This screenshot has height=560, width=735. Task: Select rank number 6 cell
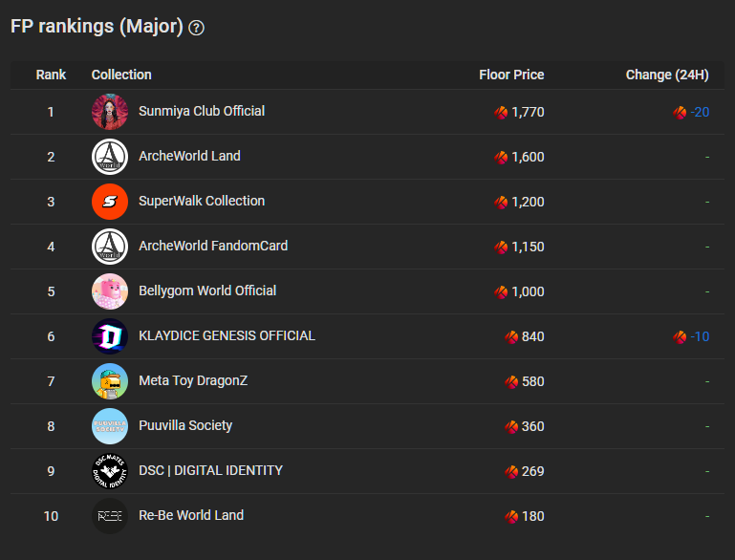pos(51,337)
